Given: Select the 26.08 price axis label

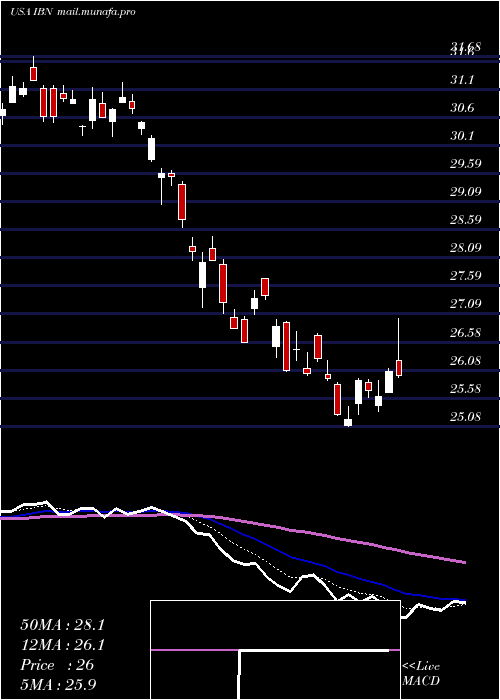Looking at the screenshot, I should pyautogui.click(x=466, y=361).
